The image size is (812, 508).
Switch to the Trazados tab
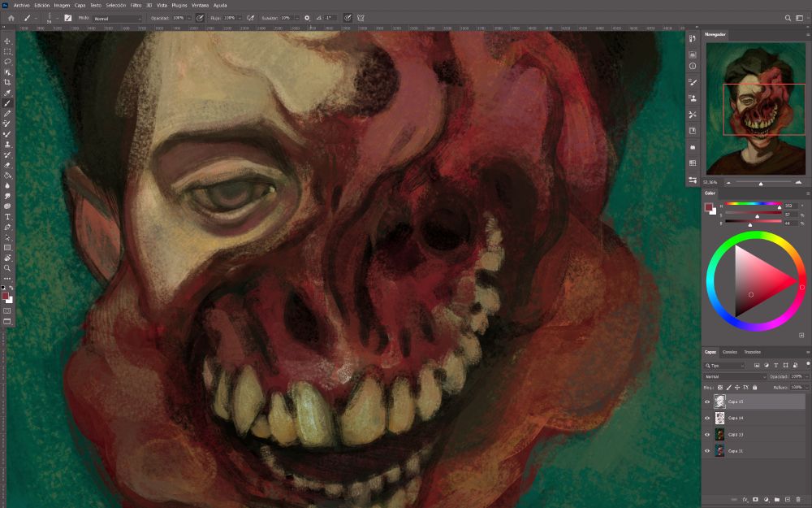(753, 353)
